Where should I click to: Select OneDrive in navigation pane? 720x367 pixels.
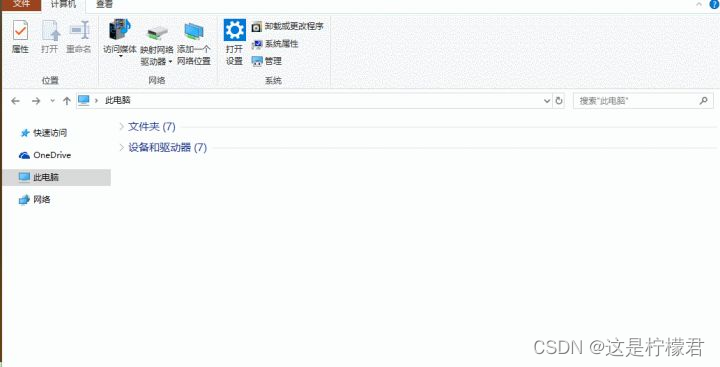point(45,155)
